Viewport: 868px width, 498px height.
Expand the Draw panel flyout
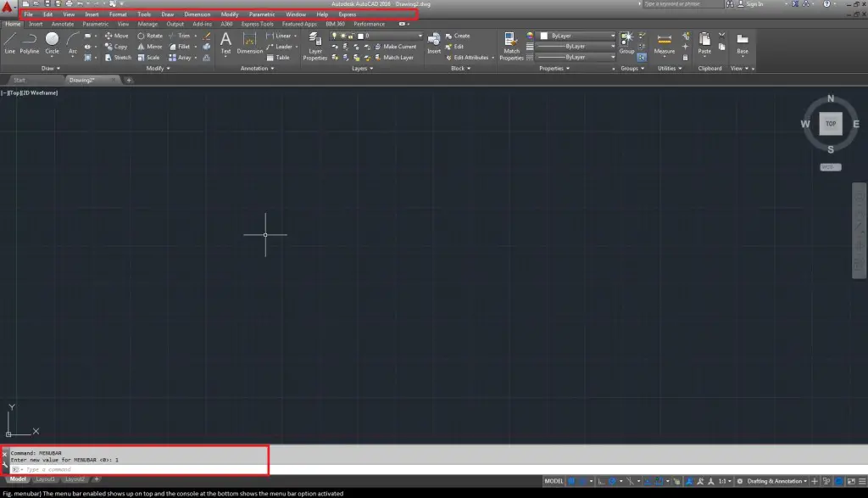52,68
